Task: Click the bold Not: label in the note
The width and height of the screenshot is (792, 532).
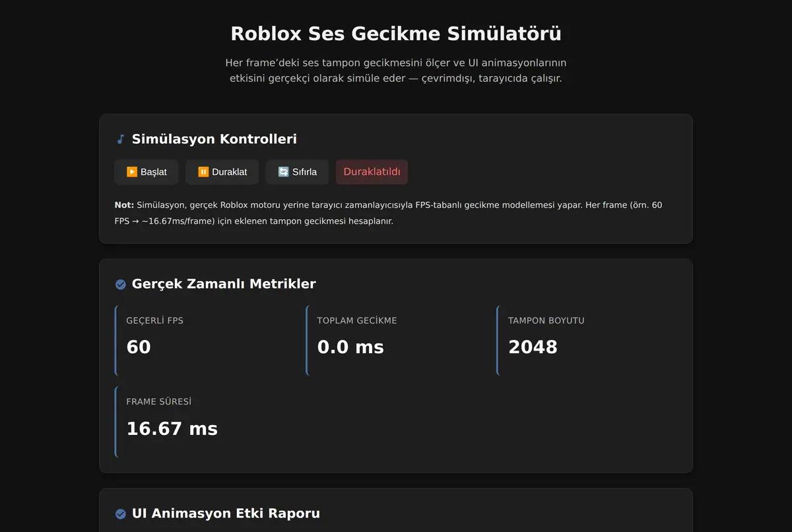Action: point(124,205)
